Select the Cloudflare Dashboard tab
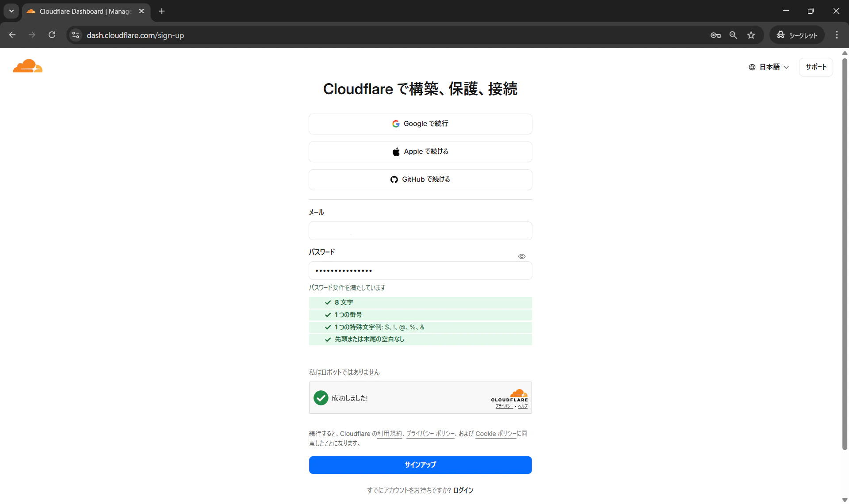The image size is (849, 504). [x=86, y=11]
